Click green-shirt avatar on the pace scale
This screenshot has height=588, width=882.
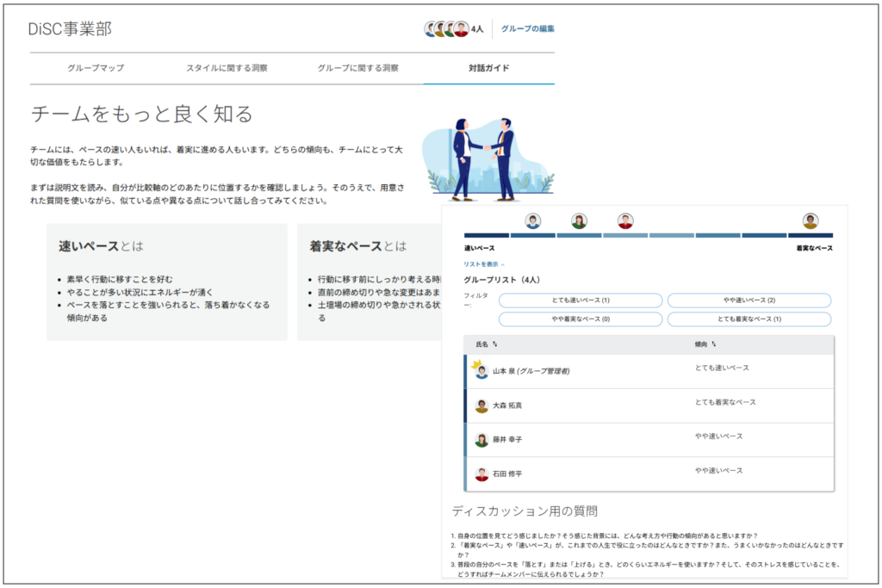pos(579,221)
